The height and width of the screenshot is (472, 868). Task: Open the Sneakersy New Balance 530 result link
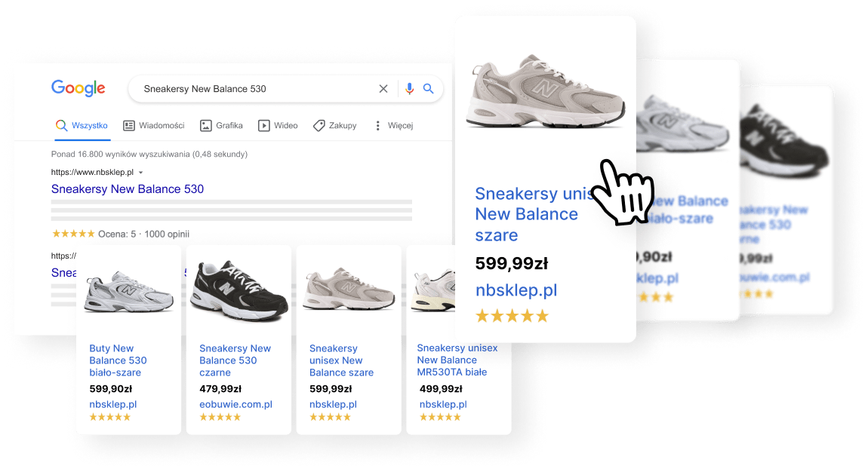click(x=128, y=189)
